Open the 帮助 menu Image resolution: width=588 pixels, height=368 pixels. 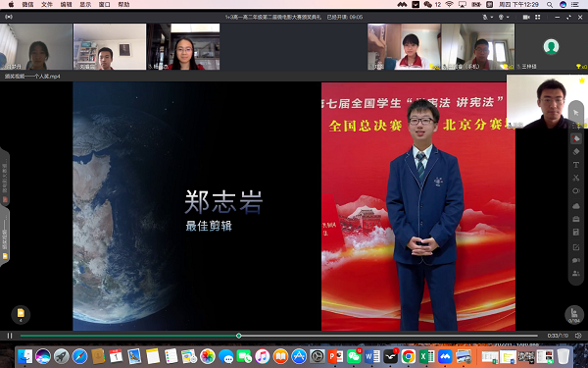click(124, 5)
